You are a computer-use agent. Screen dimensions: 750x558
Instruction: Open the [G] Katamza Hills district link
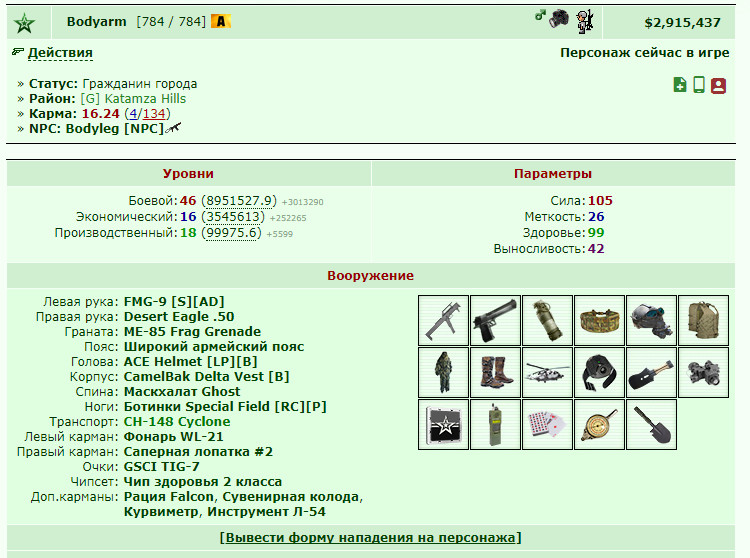pyautogui.click(x=133, y=98)
